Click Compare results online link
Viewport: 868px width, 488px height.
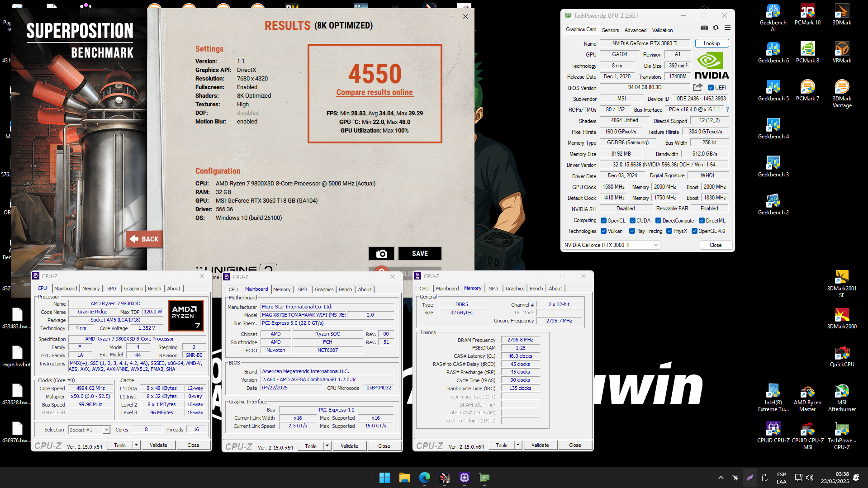coord(375,92)
